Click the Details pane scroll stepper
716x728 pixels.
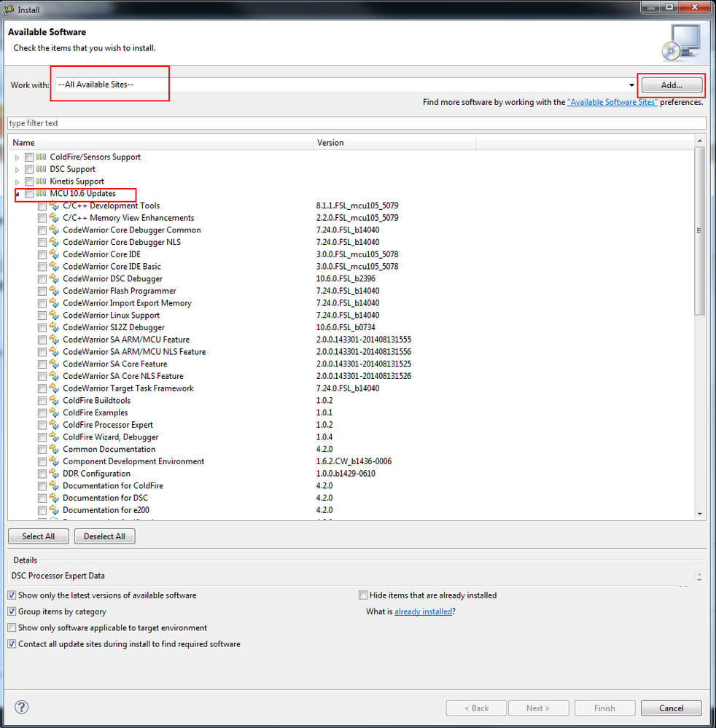[699, 576]
